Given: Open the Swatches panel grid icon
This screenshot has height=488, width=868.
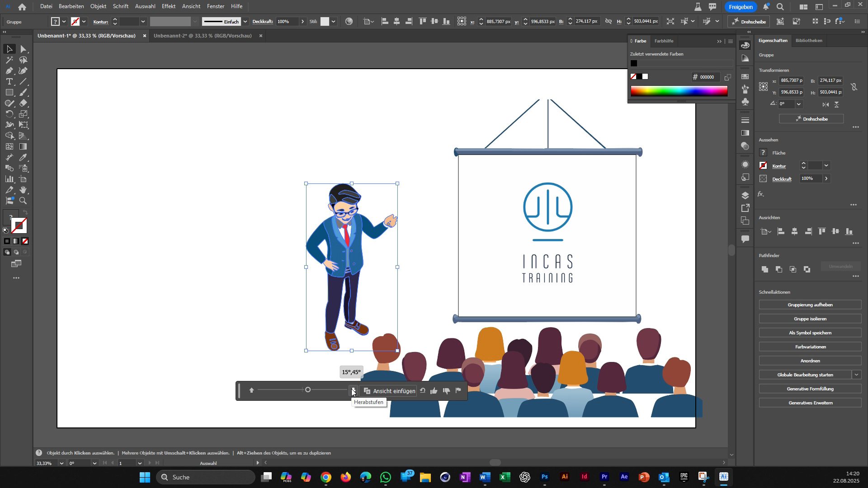Looking at the screenshot, I should tap(745, 76).
